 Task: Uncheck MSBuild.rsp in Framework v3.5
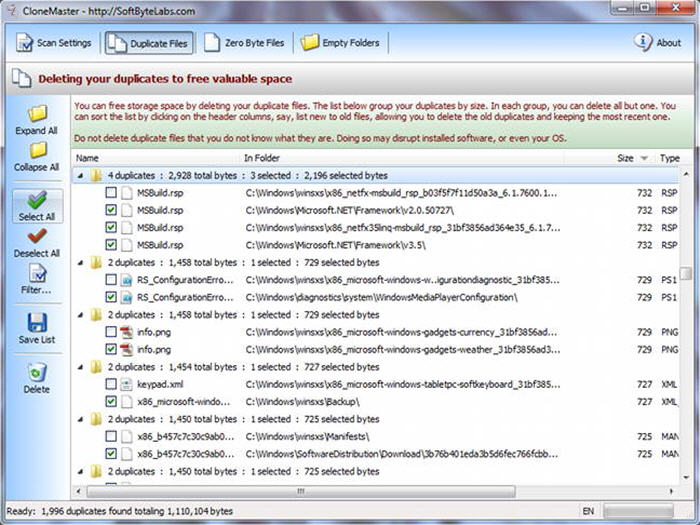[x=111, y=245]
